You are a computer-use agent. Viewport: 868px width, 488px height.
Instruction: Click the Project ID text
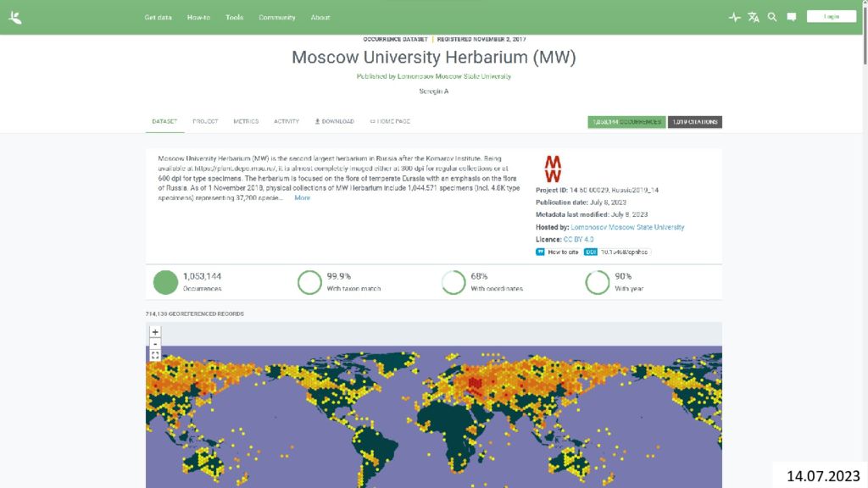click(598, 191)
